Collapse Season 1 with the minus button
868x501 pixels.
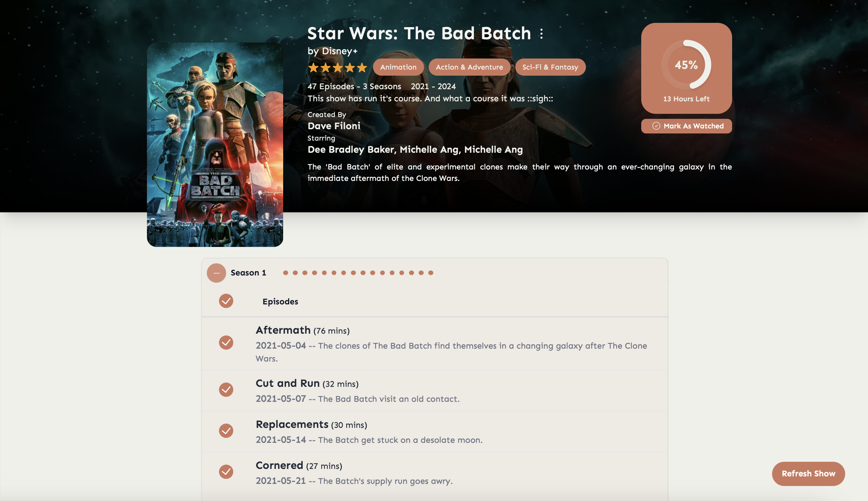(216, 273)
